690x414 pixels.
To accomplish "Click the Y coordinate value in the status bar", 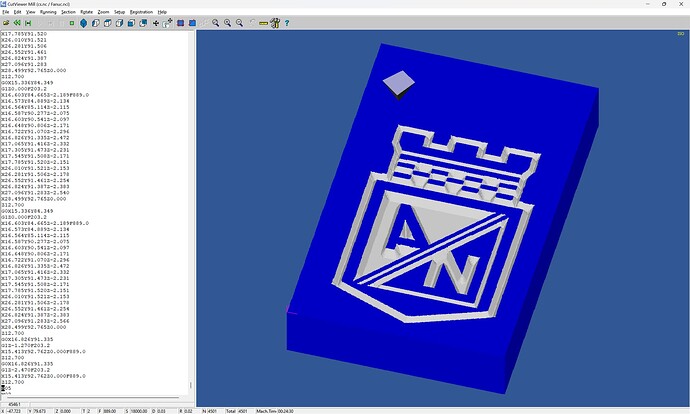I will pos(40,411).
